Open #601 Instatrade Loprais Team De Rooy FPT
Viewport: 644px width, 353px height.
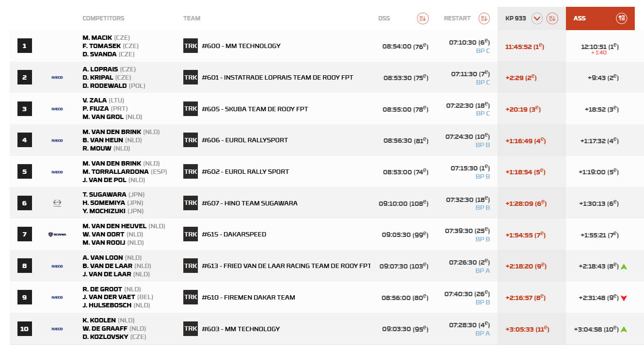pos(277,77)
